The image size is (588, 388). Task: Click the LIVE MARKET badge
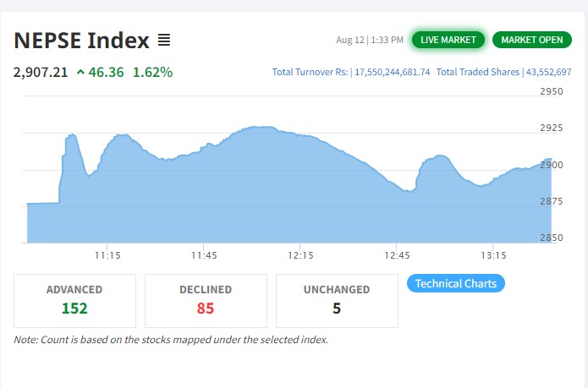click(448, 40)
